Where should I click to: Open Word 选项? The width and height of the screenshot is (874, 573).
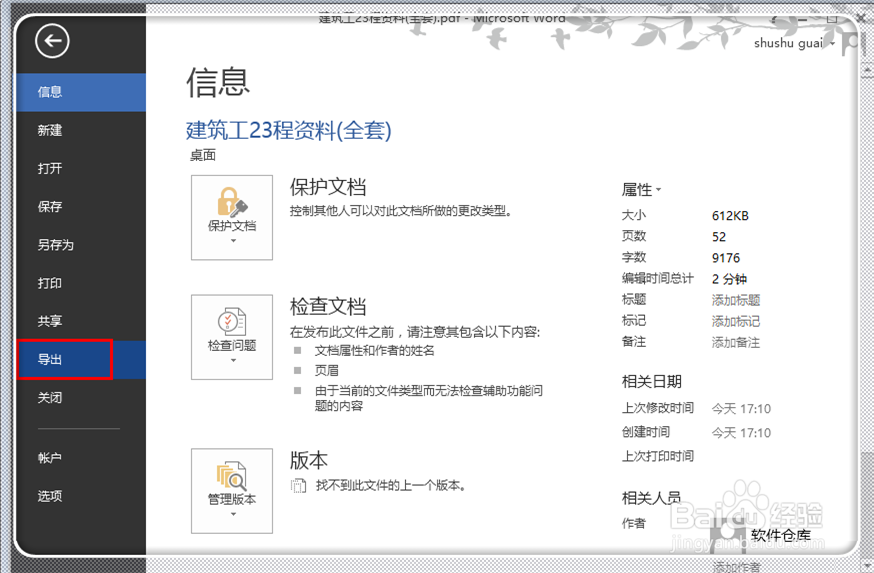tap(81, 496)
